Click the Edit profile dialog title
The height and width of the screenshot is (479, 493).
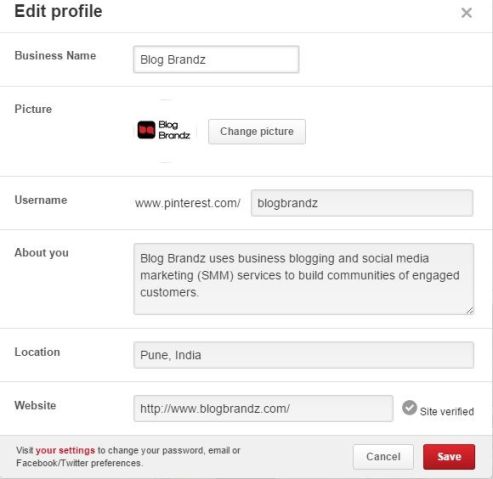[x=58, y=11]
